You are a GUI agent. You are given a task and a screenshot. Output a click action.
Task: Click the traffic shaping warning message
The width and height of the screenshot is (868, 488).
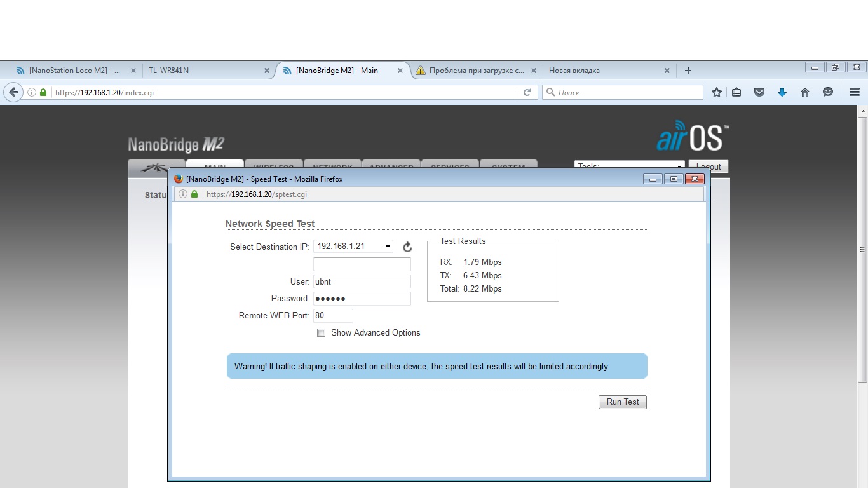tap(437, 366)
